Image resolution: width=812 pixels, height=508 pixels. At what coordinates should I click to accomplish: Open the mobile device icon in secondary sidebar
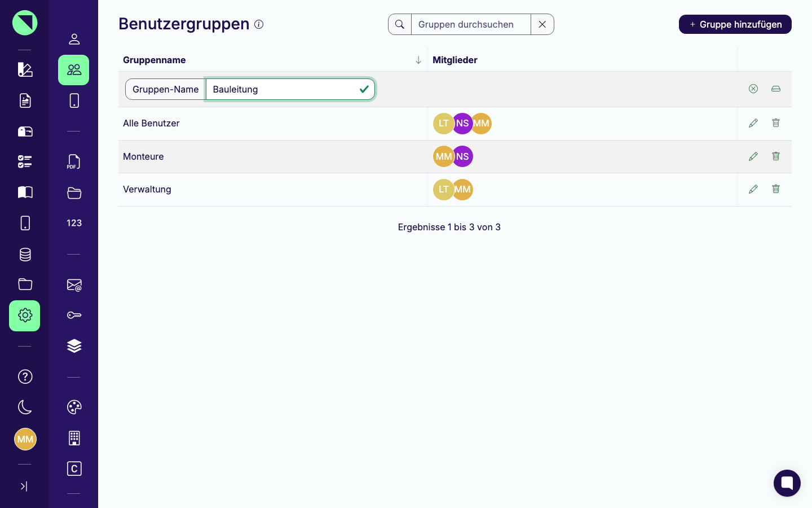point(74,100)
